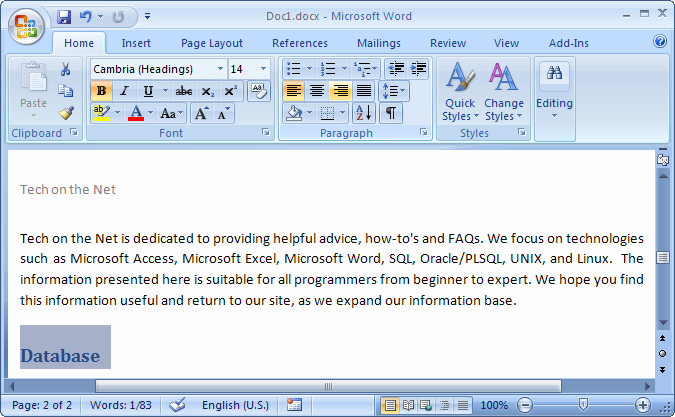Toggle Italic formatting
The height and width of the screenshot is (417, 675).
[x=125, y=91]
